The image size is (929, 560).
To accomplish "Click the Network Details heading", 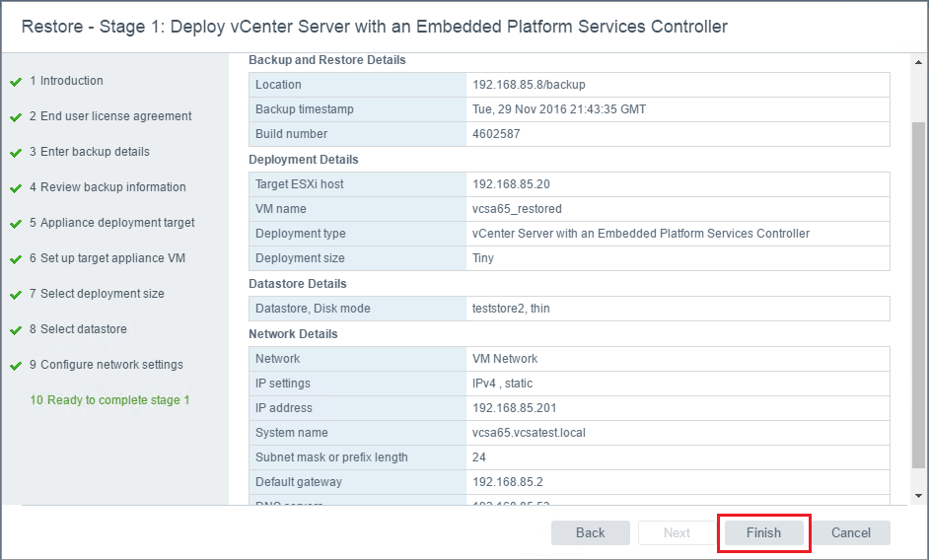I will [x=293, y=334].
